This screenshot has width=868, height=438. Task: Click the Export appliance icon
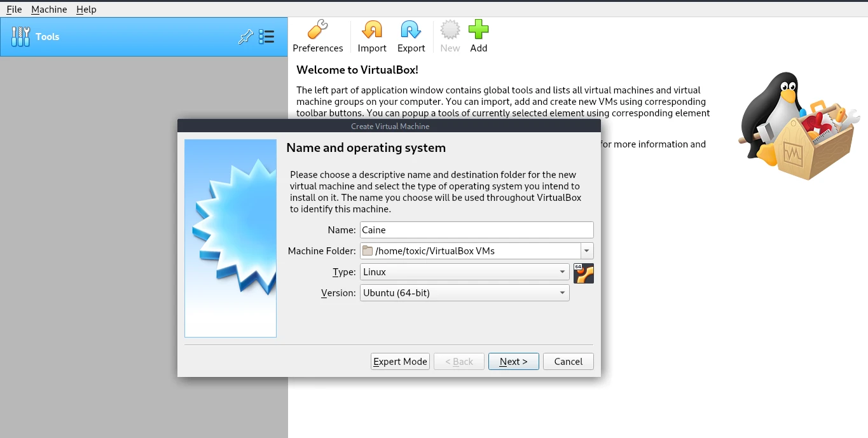[x=411, y=36]
